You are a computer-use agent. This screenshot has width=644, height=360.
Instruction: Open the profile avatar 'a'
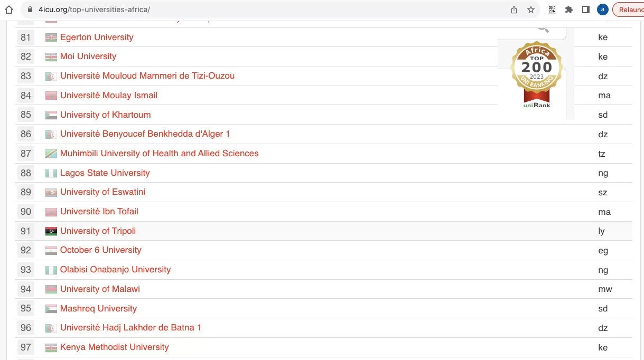coord(602,10)
